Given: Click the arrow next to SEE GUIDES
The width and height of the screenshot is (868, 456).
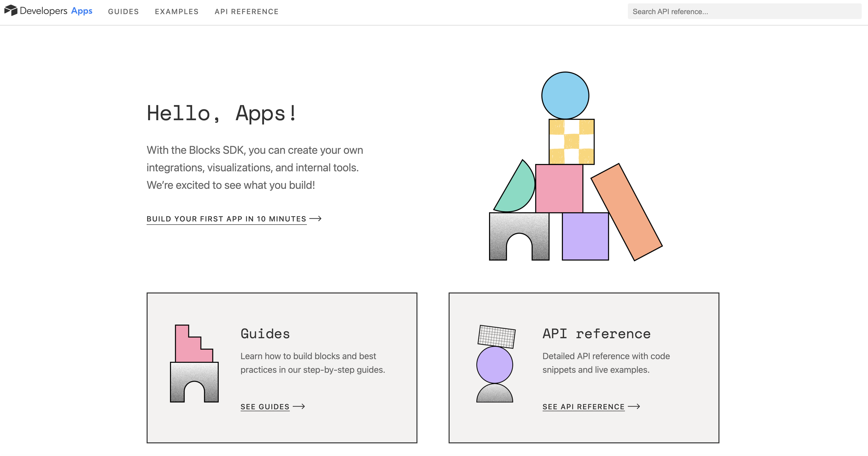Looking at the screenshot, I should (300, 407).
